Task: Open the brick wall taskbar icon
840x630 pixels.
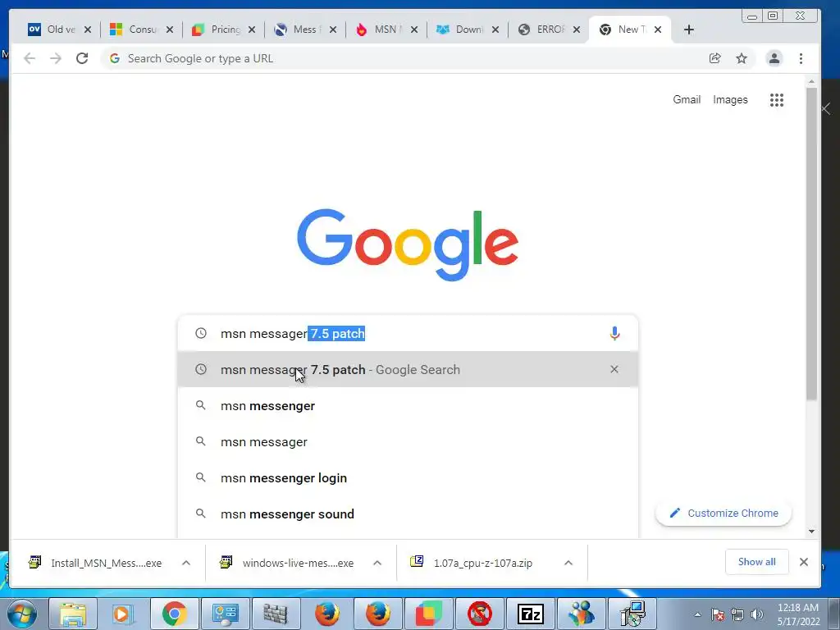Action: [x=276, y=614]
